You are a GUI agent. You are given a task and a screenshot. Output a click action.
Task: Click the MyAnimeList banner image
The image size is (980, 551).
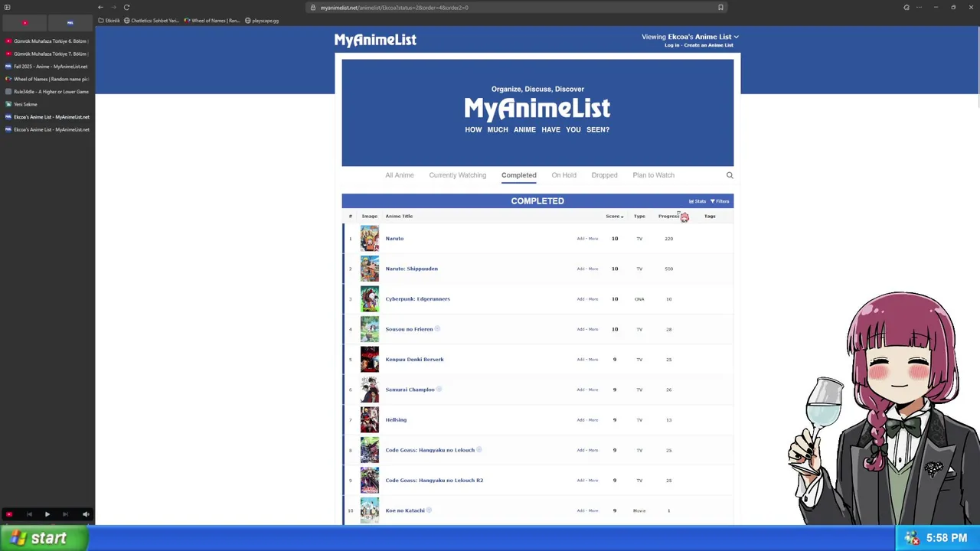pos(537,112)
